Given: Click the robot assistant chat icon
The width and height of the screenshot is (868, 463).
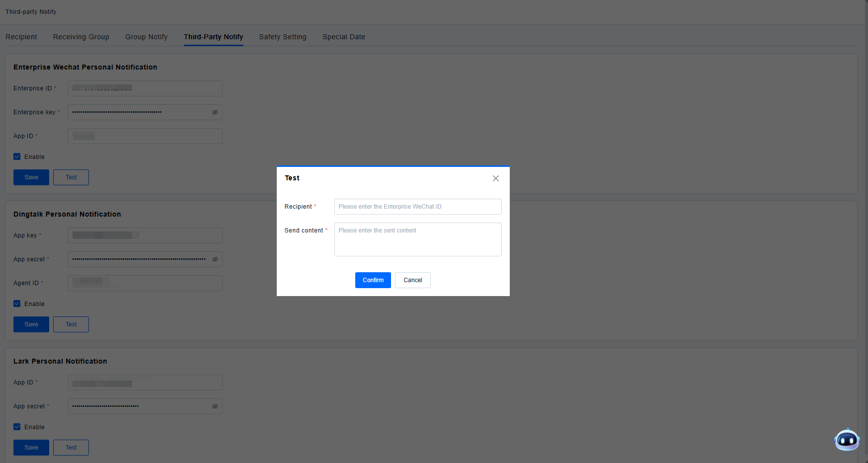Looking at the screenshot, I should tap(847, 440).
